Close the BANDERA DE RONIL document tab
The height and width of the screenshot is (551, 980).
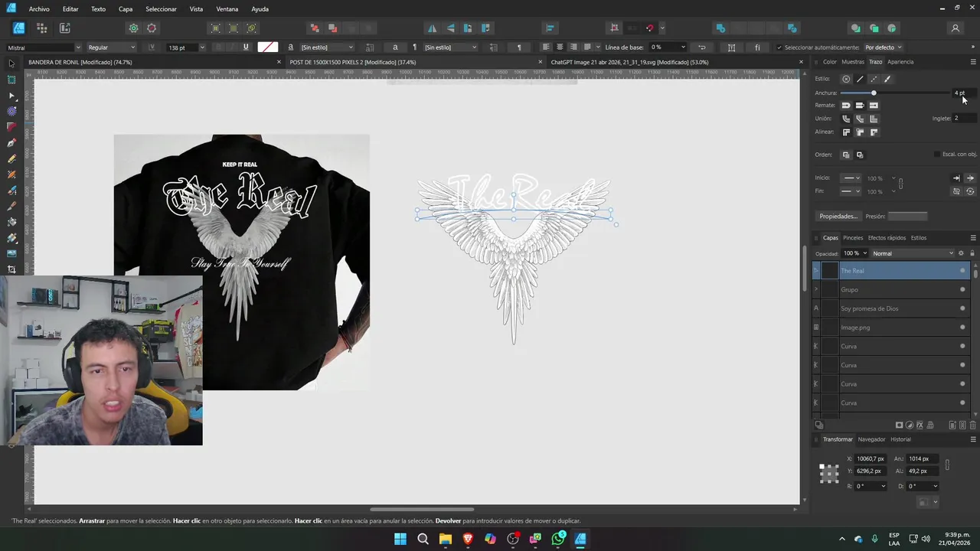point(279,62)
